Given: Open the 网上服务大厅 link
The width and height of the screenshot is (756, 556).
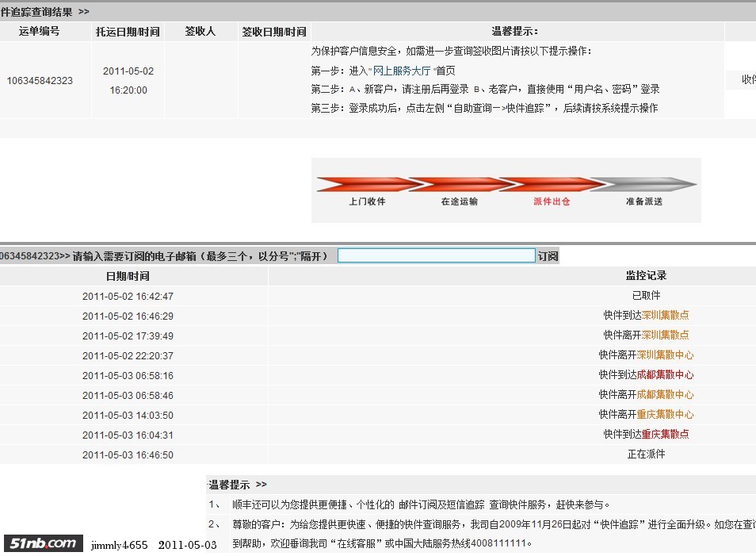Looking at the screenshot, I should pyautogui.click(x=402, y=71).
